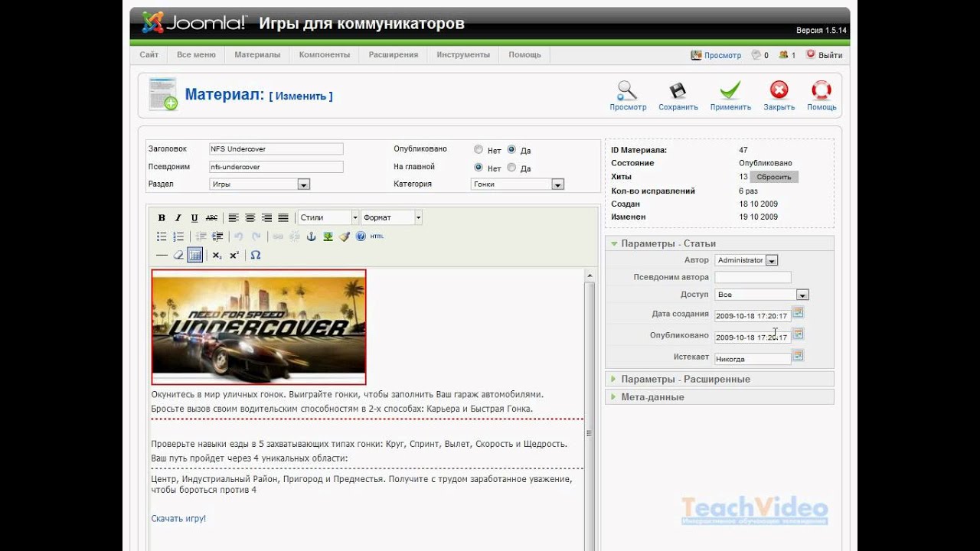
Task: Open the Инструменты menu
Action: (x=463, y=55)
